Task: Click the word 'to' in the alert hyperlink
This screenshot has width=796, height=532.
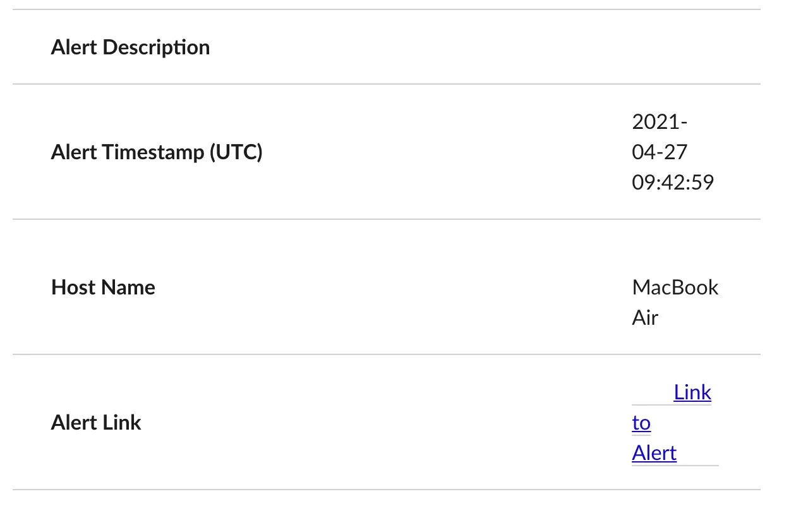Action: 641,423
